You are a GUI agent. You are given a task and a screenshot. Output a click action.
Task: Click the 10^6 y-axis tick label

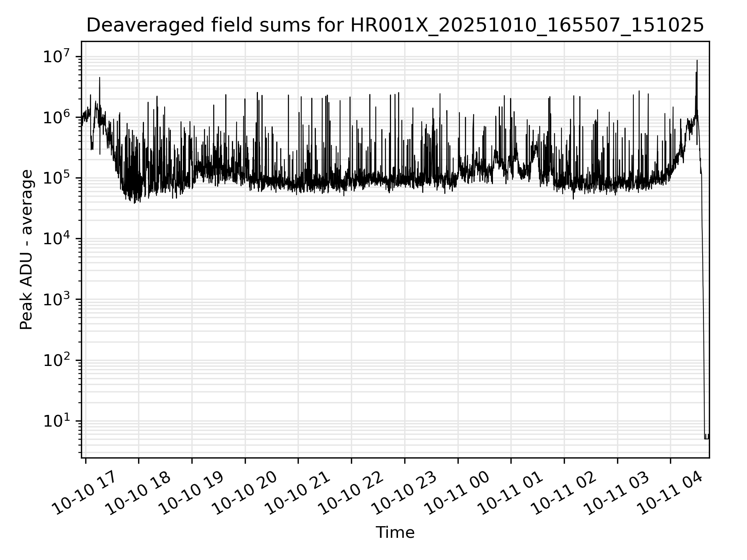click(x=57, y=117)
